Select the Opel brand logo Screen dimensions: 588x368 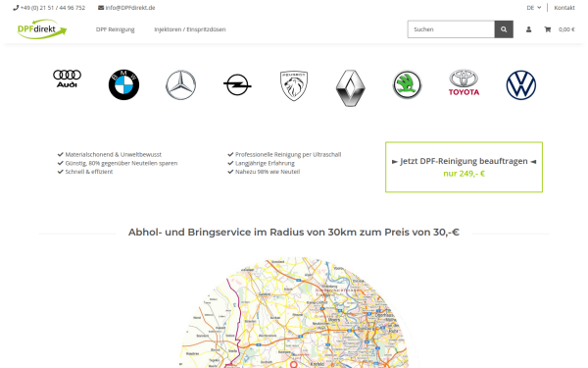[x=237, y=84]
